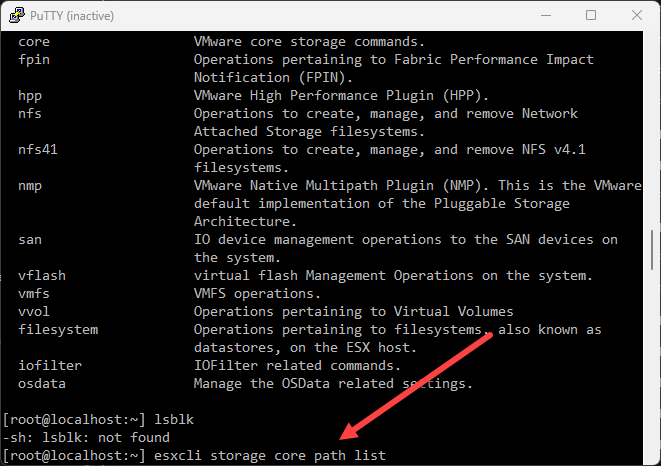661x466 pixels.
Task: Click the "hpp" namespace entry
Action: click(30, 96)
